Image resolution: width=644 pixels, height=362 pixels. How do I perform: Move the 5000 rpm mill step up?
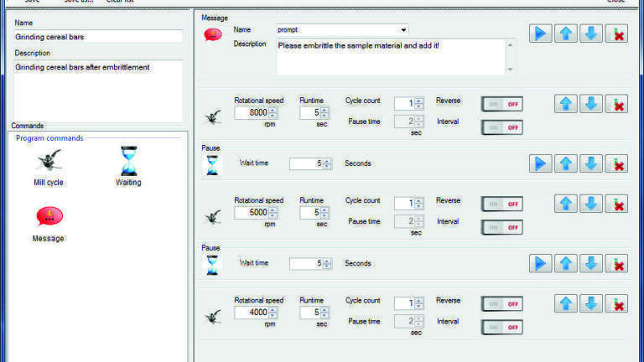tap(565, 204)
